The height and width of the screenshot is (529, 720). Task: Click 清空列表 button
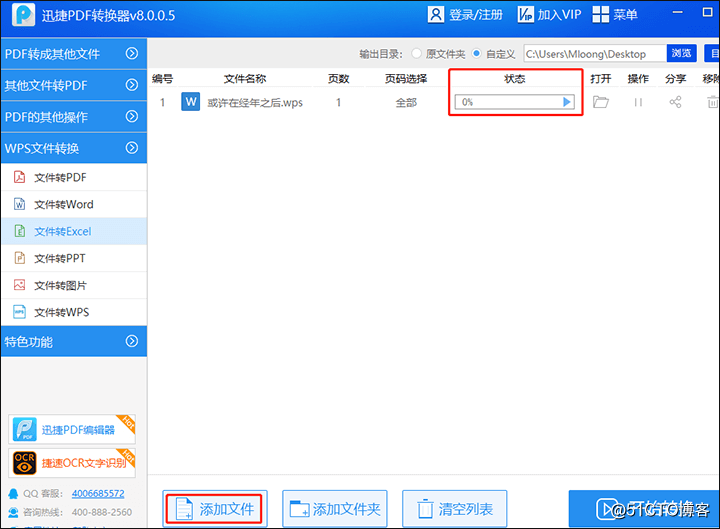pos(455,509)
